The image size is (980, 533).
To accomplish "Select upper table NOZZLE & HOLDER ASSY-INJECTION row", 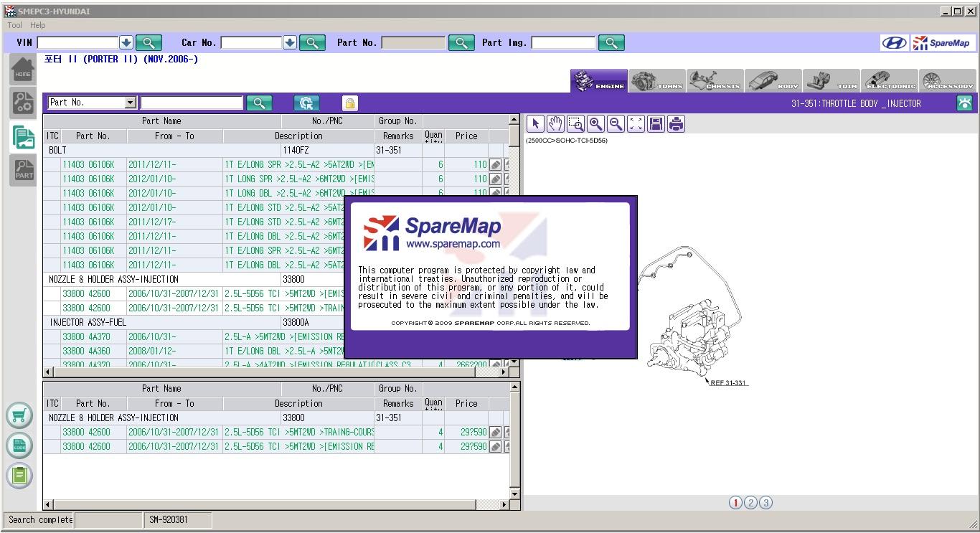I will pyautogui.click(x=276, y=279).
